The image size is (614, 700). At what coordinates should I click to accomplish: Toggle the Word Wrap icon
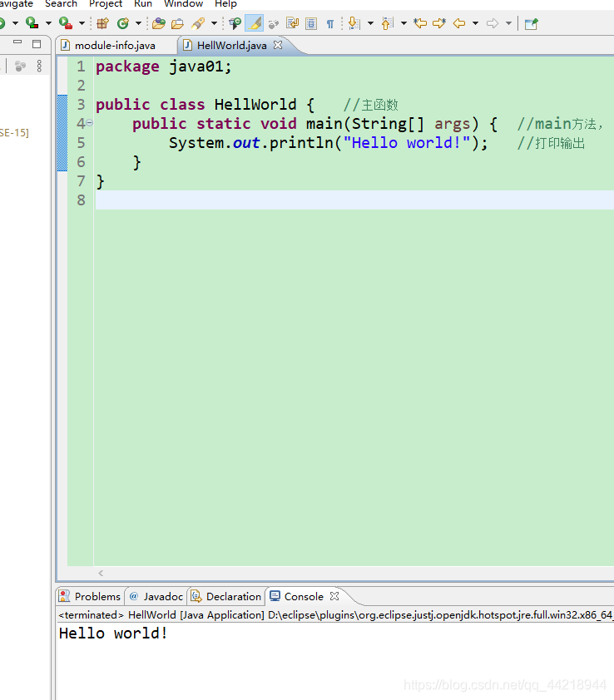pyautogui.click(x=292, y=23)
